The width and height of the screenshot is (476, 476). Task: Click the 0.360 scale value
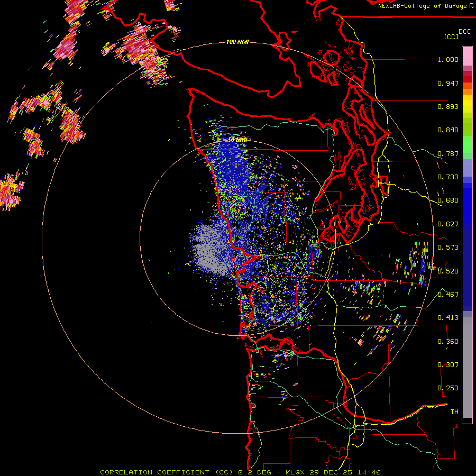448,342
